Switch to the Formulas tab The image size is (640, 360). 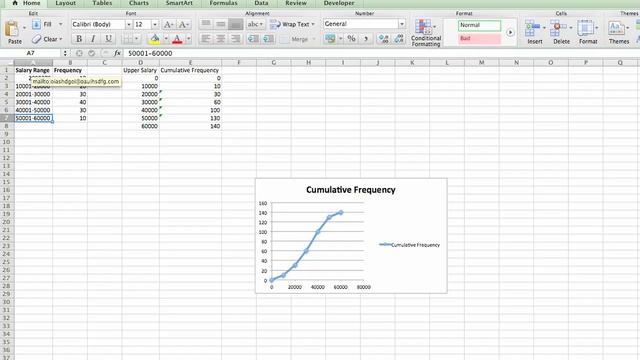(x=223, y=3)
